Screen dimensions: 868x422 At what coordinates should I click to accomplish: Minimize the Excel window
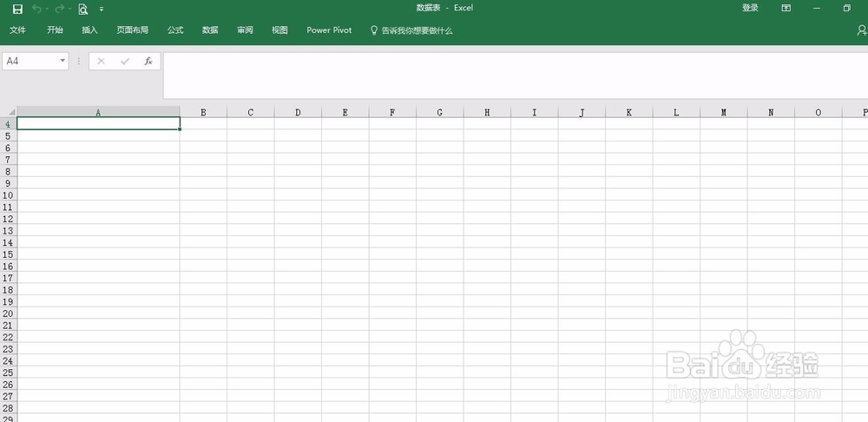(x=817, y=8)
